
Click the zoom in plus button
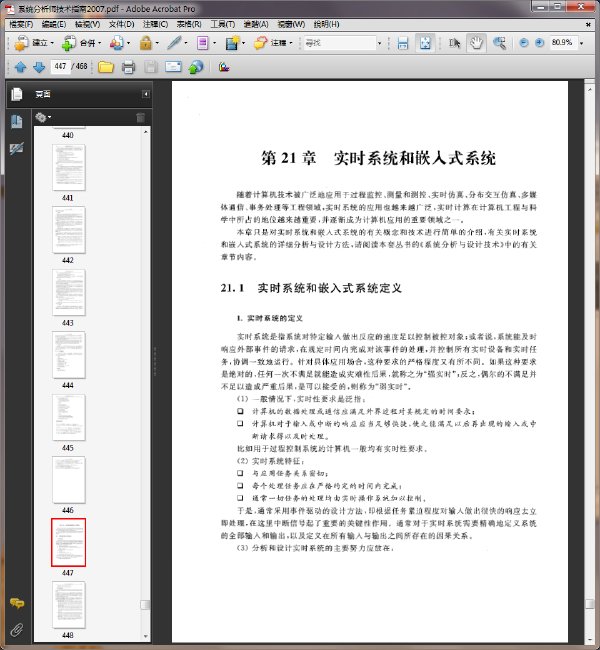[x=539, y=43]
